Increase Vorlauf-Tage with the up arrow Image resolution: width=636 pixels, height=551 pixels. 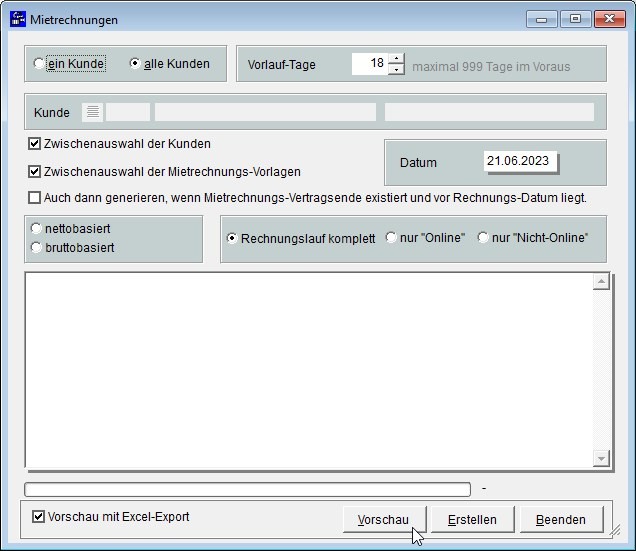(x=396, y=58)
